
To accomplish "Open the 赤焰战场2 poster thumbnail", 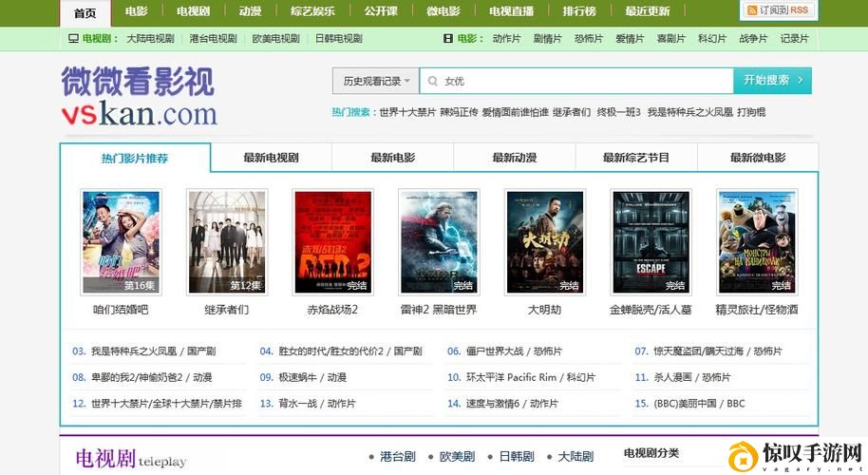I will (x=333, y=242).
